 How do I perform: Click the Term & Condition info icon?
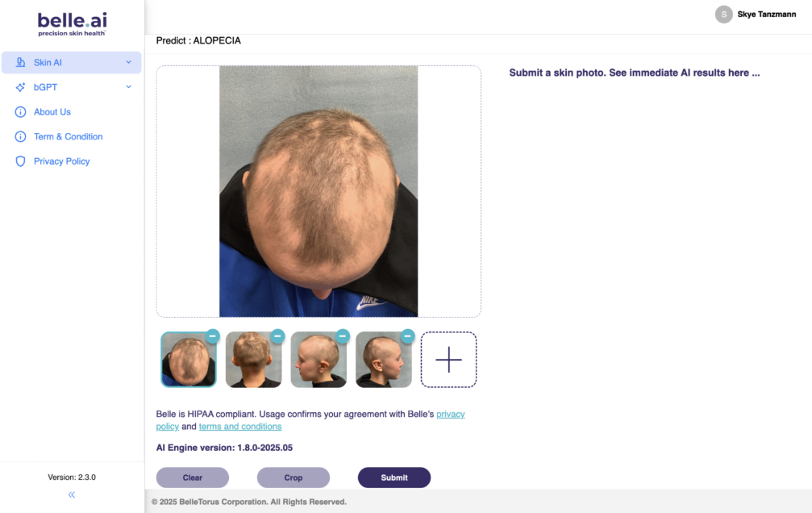[20, 136]
